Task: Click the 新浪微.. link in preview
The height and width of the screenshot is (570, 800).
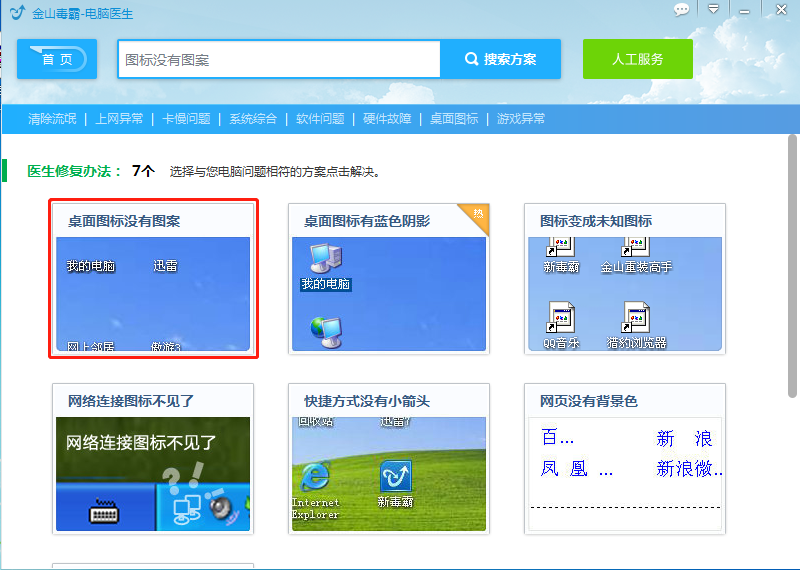Action: (689, 468)
